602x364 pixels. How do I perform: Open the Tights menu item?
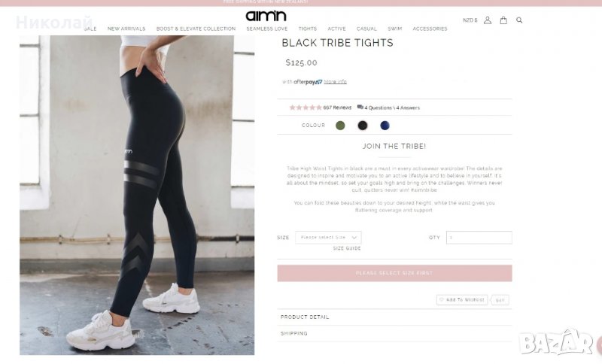click(x=308, y=29)
